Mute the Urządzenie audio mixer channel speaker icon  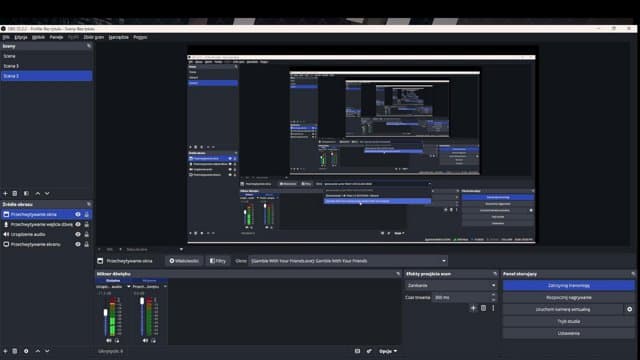click(x=109, y=340)
